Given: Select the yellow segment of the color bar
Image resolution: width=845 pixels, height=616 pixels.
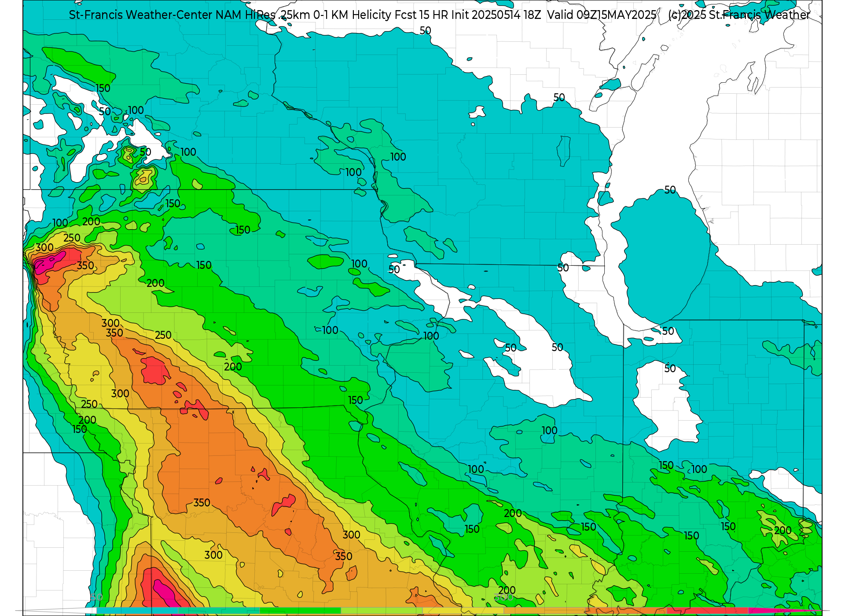Looking at the screenshot, I should [463, 611].
